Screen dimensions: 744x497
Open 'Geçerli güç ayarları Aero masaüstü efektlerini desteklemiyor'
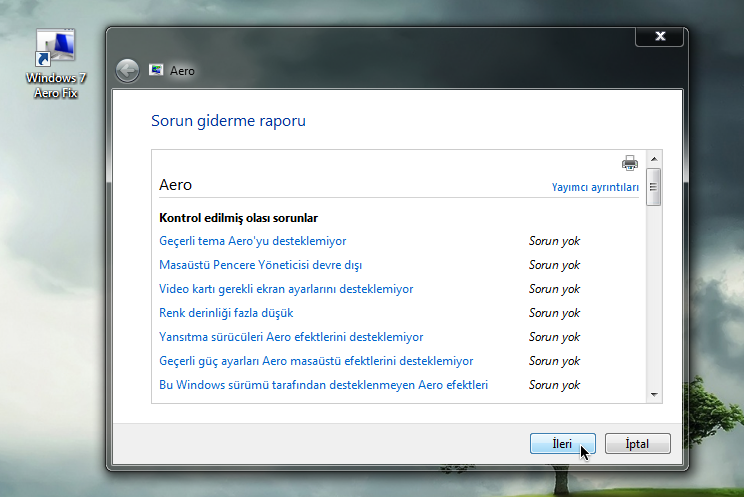tap(316, 361)
